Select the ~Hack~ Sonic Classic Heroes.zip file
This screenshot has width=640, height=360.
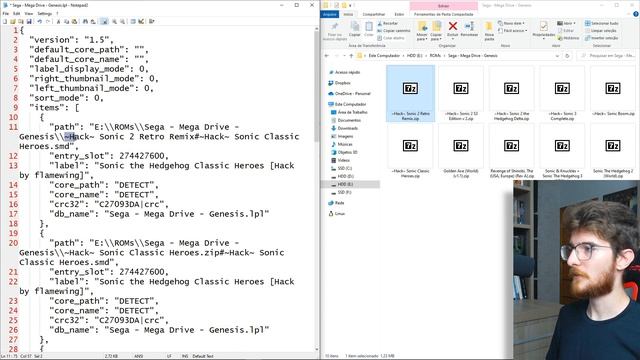click(x=411, y=151)
